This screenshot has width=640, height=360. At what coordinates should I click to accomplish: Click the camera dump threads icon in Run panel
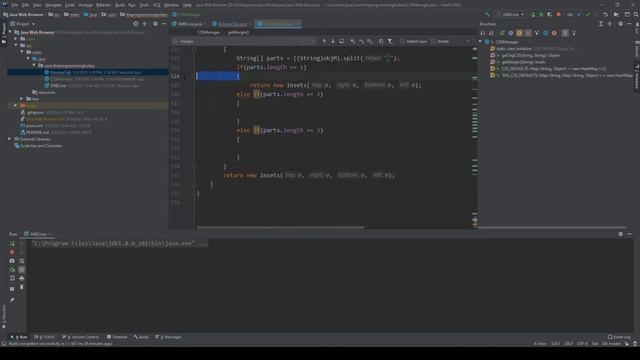(x=12, y=261)
